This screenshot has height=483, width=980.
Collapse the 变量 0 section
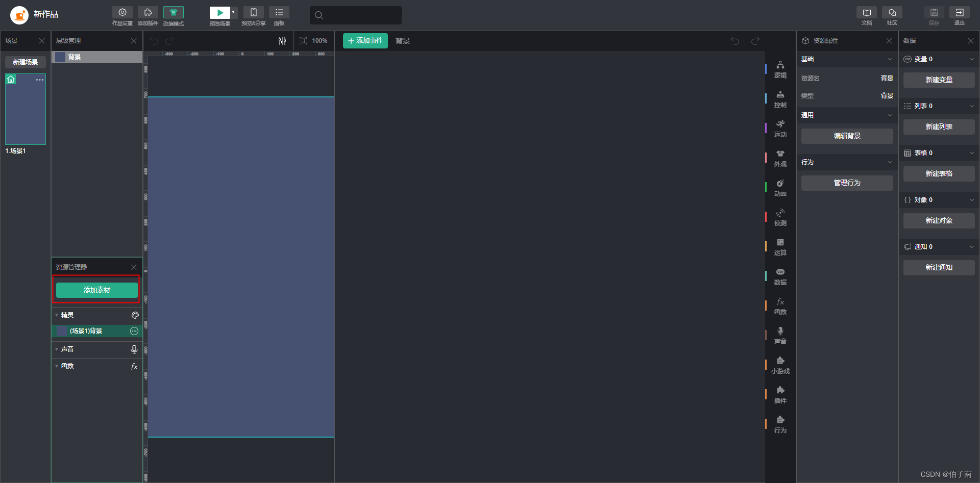(972, 59)
